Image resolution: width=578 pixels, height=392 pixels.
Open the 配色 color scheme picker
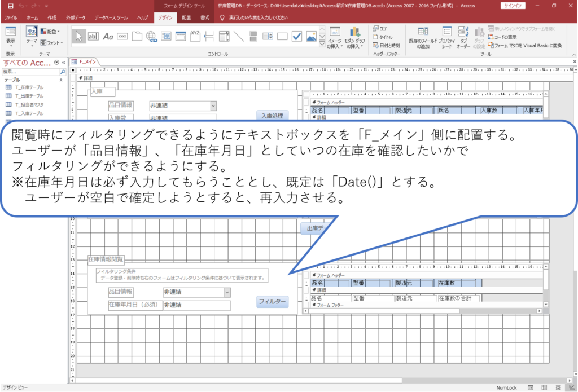(x=49, y=32)
